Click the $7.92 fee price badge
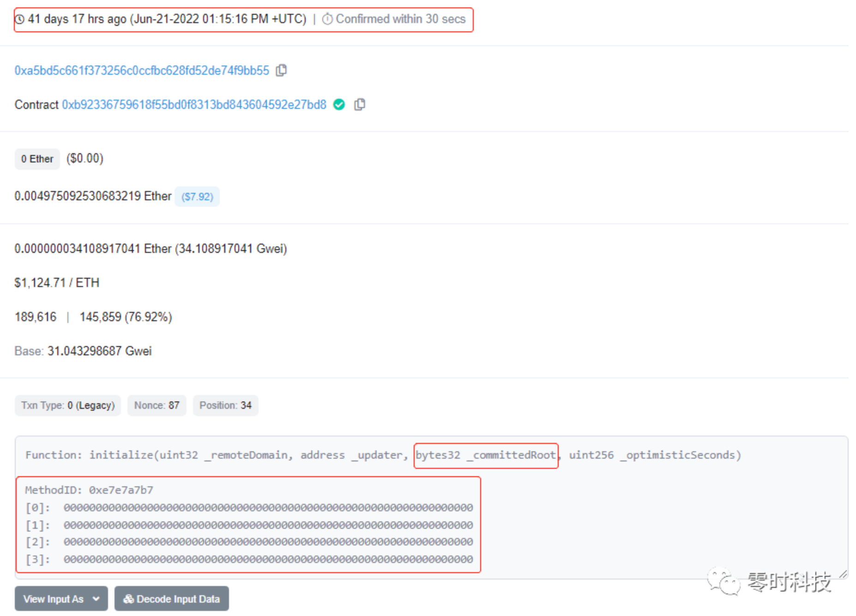 point(197,197)
